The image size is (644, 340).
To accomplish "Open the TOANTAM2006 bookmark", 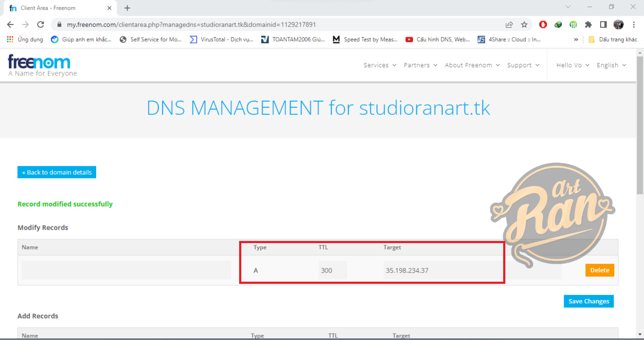I will click(x=293, y=39).
